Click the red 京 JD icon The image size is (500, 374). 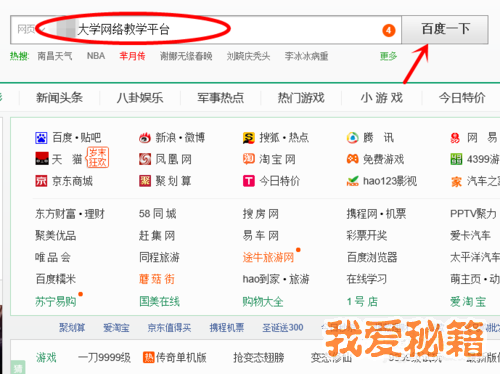41,181
